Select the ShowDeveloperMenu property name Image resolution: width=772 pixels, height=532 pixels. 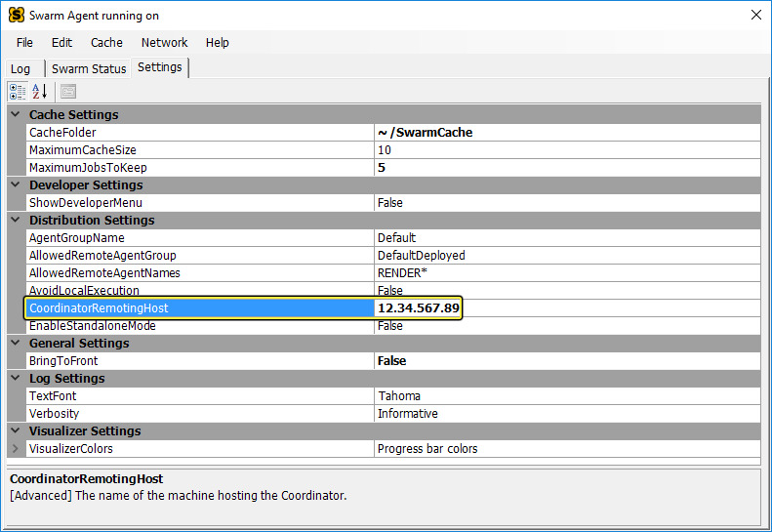pyautogui.click(x=199, y=203)
